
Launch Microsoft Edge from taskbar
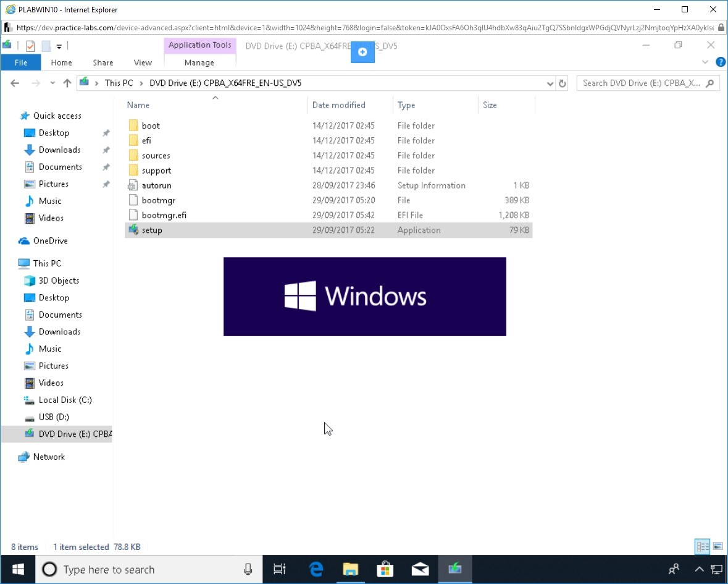(316, 569)
